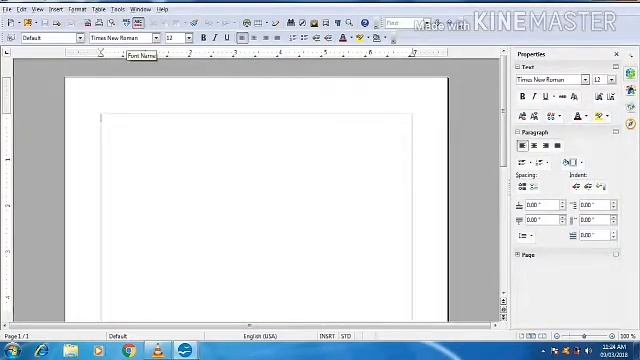Click Increase Indent in formatting toolbar

(328, 38)
